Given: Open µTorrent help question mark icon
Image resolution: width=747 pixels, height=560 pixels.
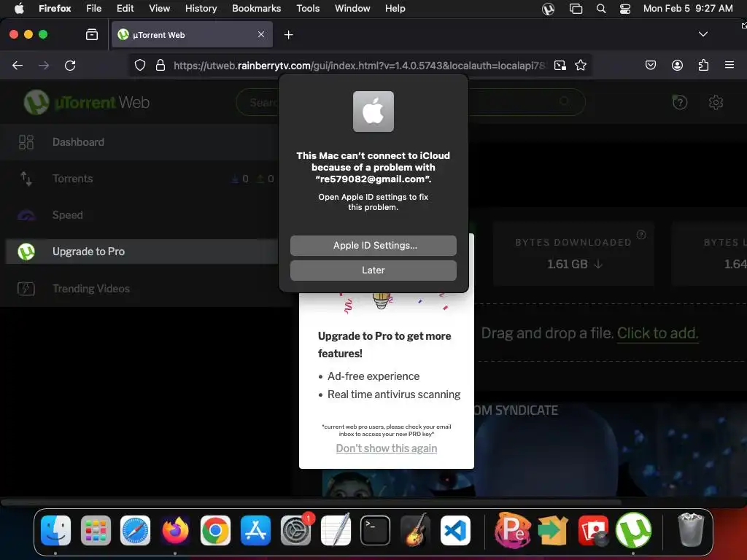Looking at the screenshot, I should pos(680,102).
